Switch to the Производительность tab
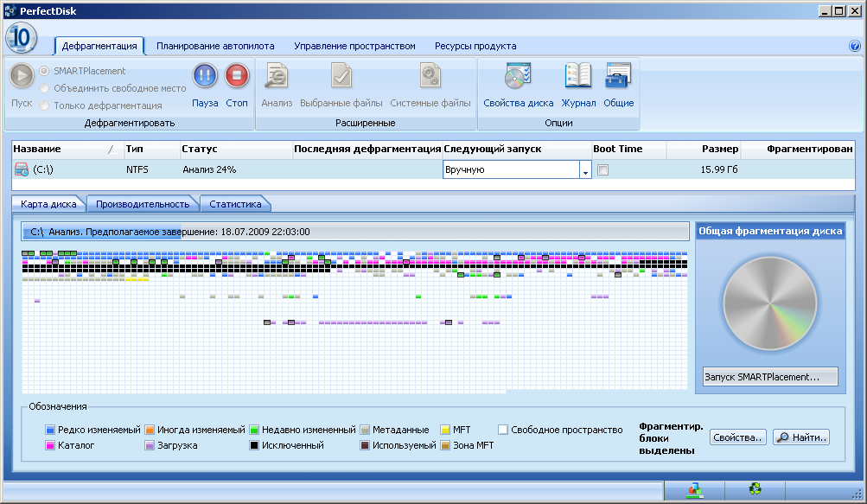Viewport: 867px width, 504px height. click(x=143, y=204)
